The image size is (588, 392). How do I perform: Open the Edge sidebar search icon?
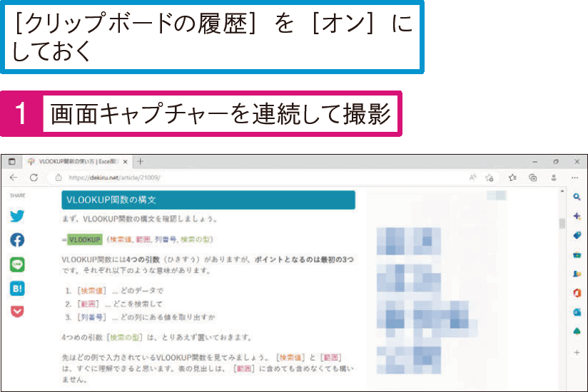point(577,197)
